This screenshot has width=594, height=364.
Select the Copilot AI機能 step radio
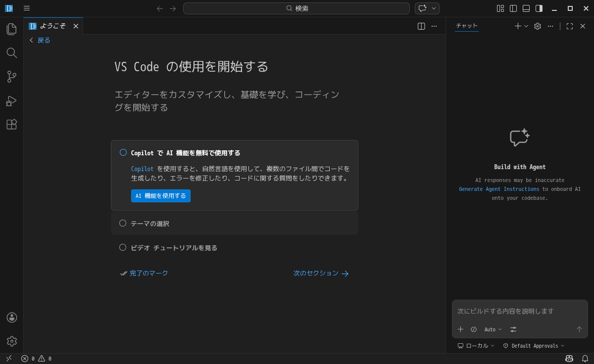click(123, 152)
